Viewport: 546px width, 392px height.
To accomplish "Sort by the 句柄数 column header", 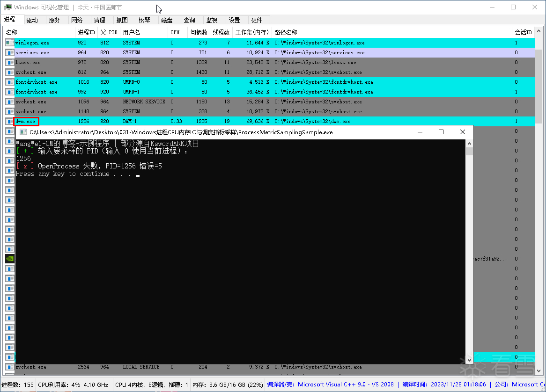I will [199, 32].
